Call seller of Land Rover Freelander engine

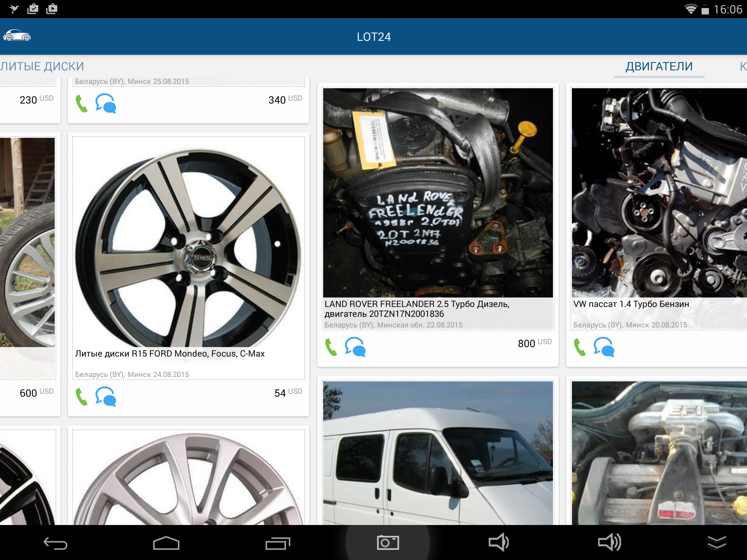[331, 347]
